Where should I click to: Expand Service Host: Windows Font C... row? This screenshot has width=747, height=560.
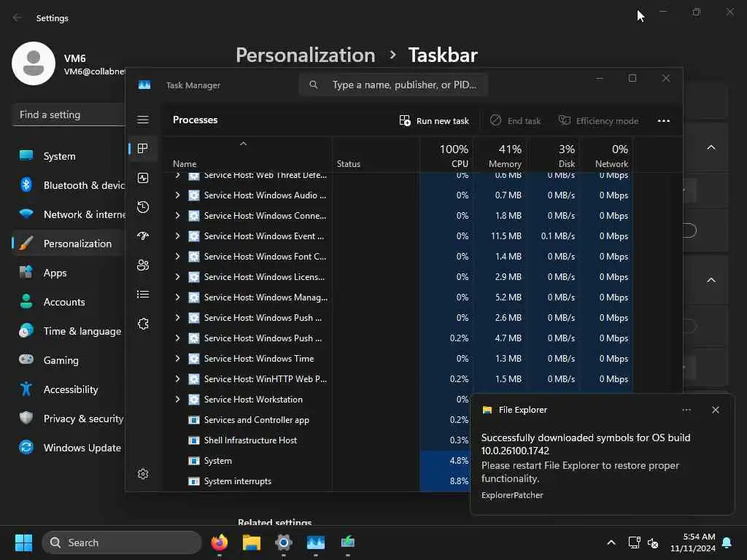(177, 257)
